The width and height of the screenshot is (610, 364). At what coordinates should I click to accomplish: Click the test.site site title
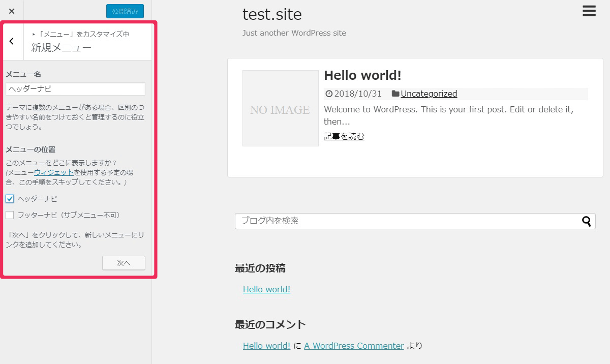272,14
